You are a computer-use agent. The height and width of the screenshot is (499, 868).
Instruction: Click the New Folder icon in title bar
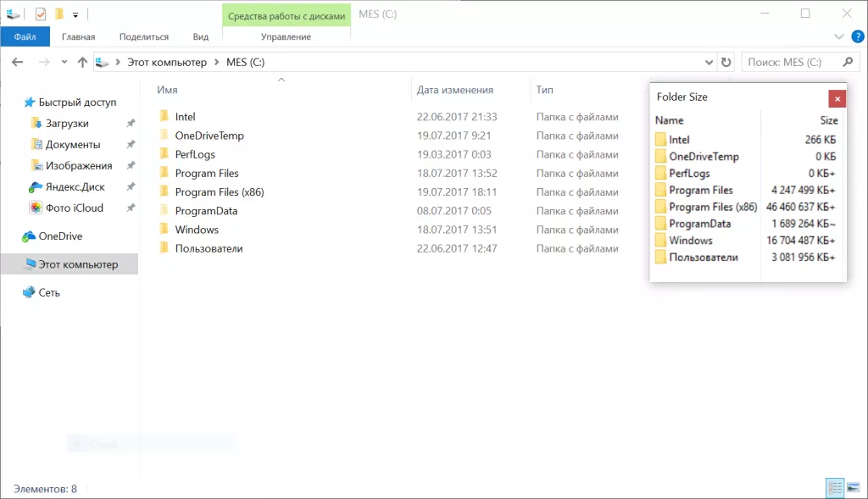[59, 14]
